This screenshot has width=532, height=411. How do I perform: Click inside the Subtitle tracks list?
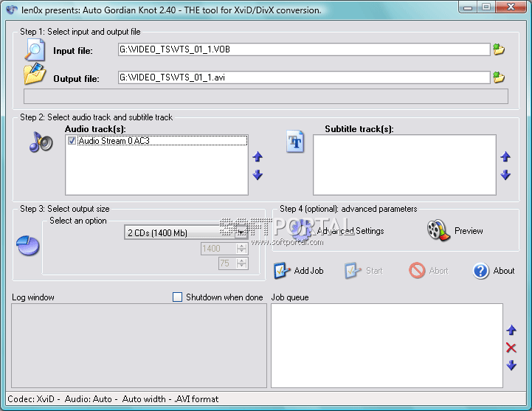pos(404,165)
